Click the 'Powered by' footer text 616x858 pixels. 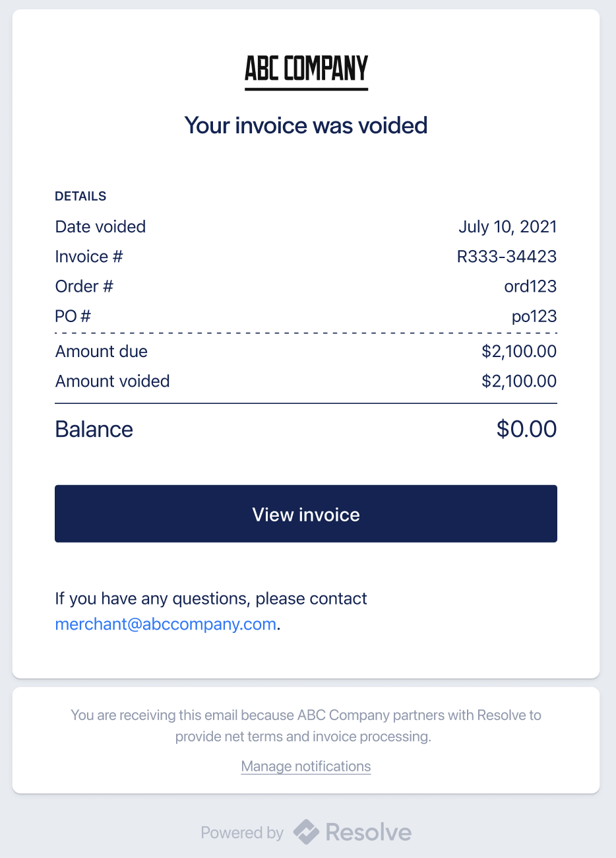(242, 833)
